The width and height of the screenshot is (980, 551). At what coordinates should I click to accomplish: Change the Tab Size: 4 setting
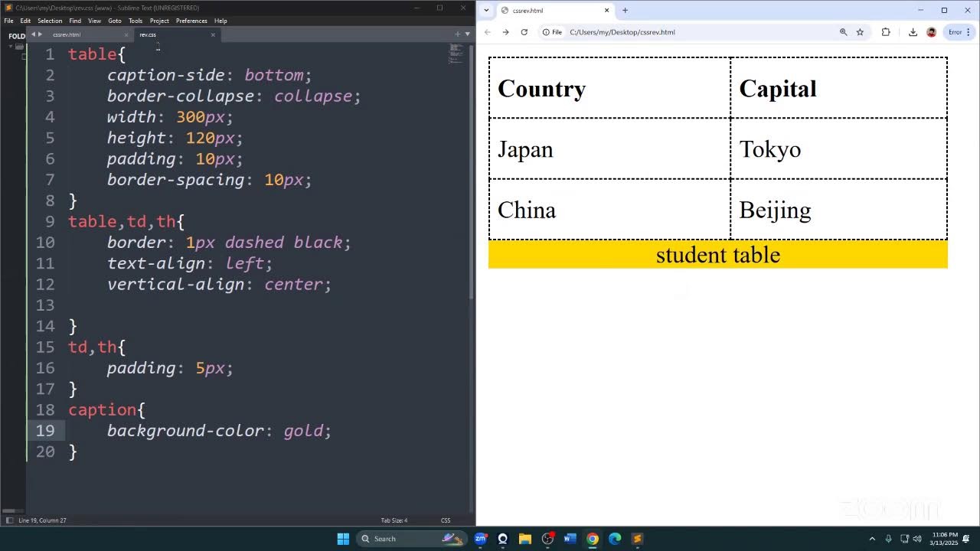pyautogui.click(x=394, y=520)
